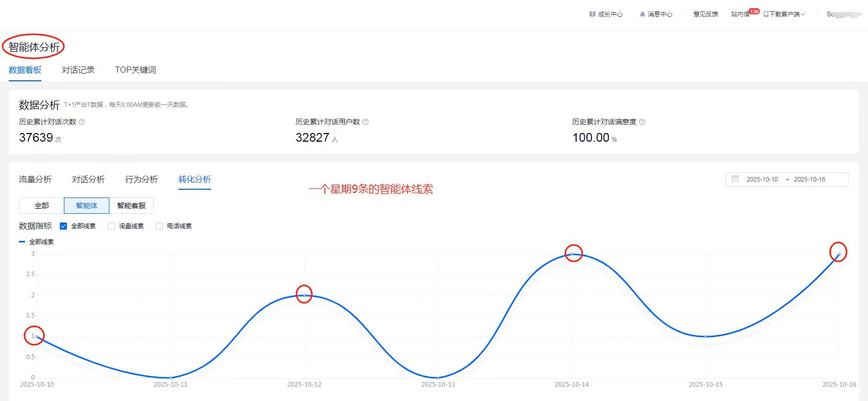This screenshot has width=868, height=401.
Task: Toggle 全部线索 blue legend swatch
Action: click(22, 242)
